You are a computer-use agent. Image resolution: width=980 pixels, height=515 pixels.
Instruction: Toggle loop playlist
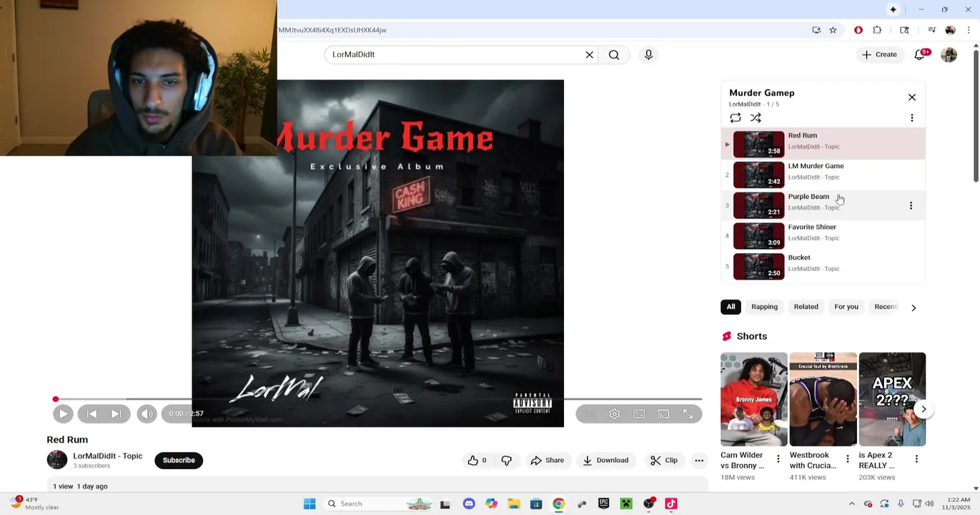tap(736, 118)
